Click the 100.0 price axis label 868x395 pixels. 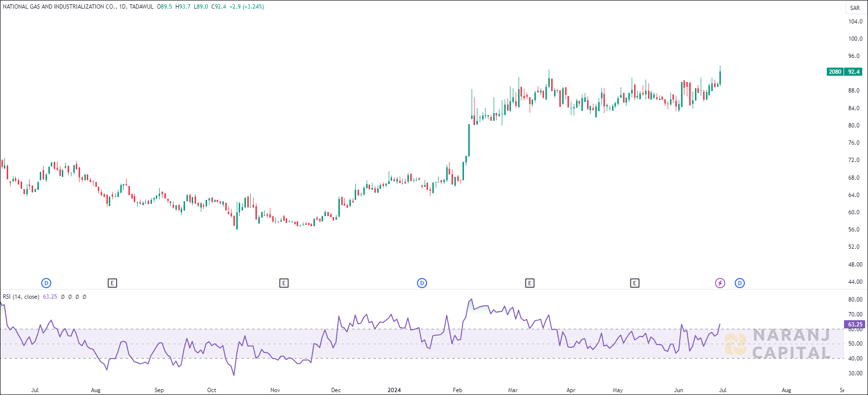coord(855,39)
